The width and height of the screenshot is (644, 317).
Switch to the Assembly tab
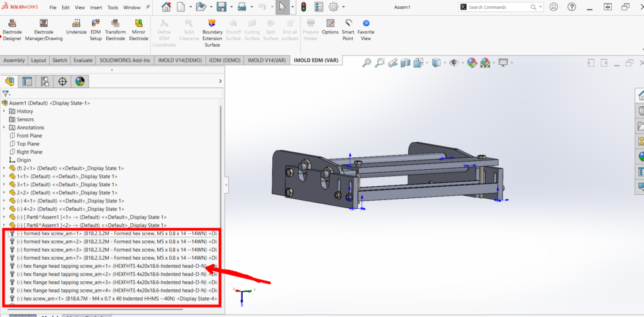pyautogui.click(x=14, y=60)
